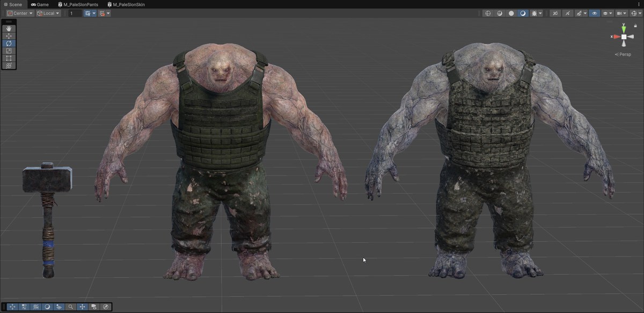Click the magnifier search icon in bottom bar
Viewport: 644px width, 313px height.
(x=71, y=307)
